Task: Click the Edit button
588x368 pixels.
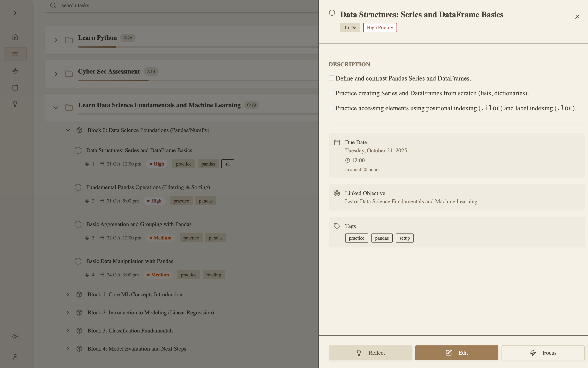Action: (x=457, y=353)
